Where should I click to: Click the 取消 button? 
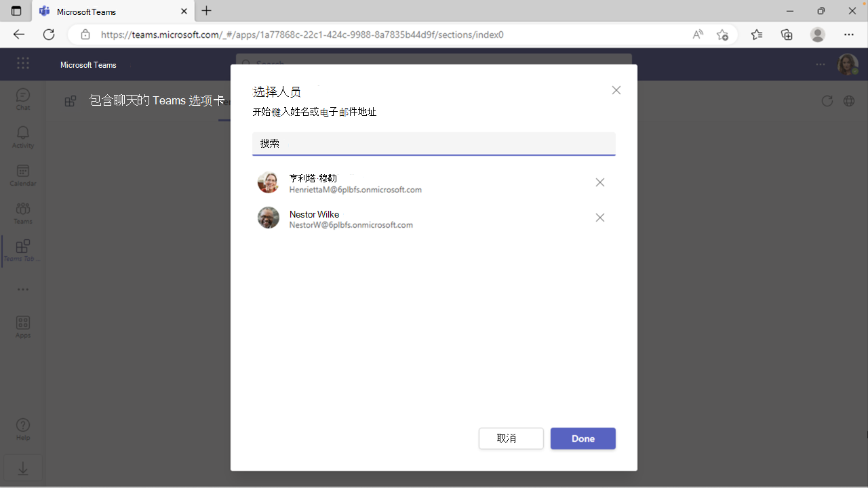click(511, 439)
